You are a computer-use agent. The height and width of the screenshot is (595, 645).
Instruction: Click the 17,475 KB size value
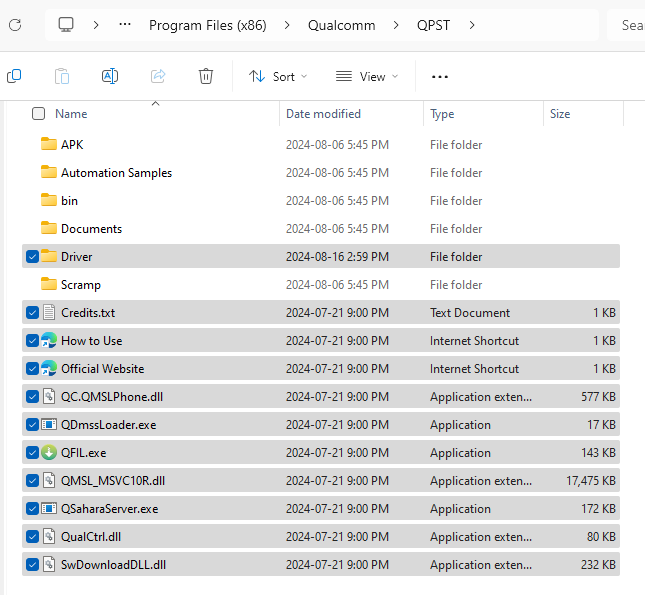(591, 481)
